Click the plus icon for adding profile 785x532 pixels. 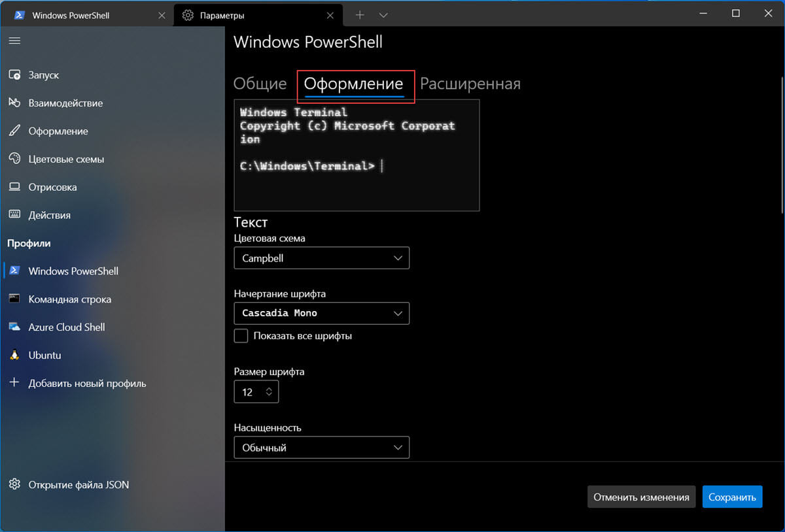(x=14, y=383)
